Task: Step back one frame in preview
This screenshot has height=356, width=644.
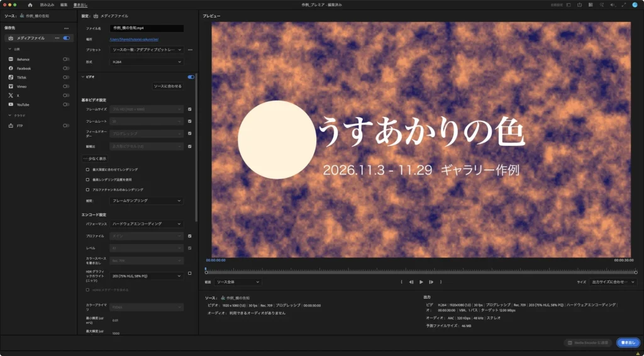Action: (x=411, y=282)
